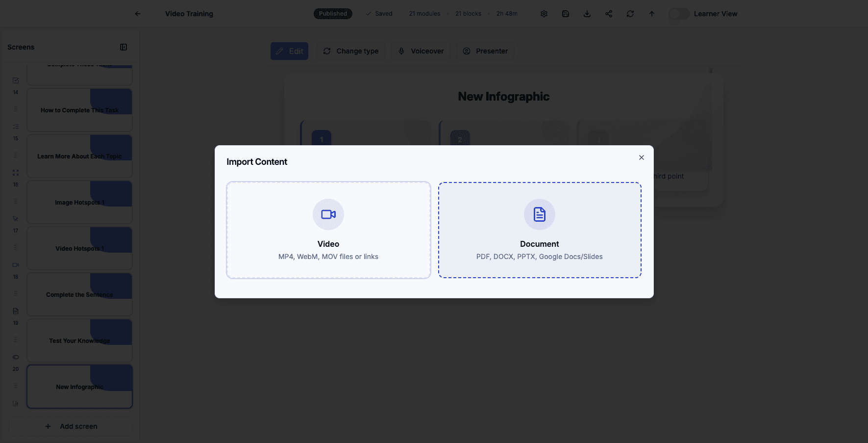Click the Published status badge
868x443 pixels.
tap(333, 13)
